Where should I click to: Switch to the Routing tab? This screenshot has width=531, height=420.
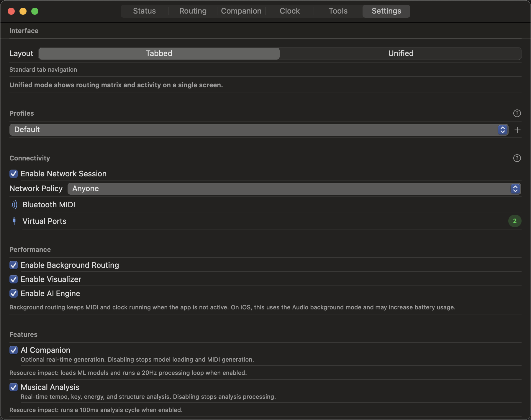[x=192, y=11]
